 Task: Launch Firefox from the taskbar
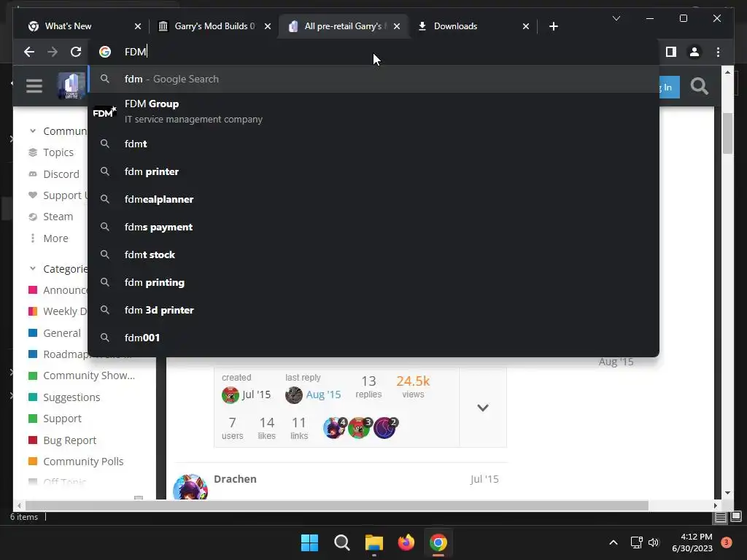[x=406, y=542]
